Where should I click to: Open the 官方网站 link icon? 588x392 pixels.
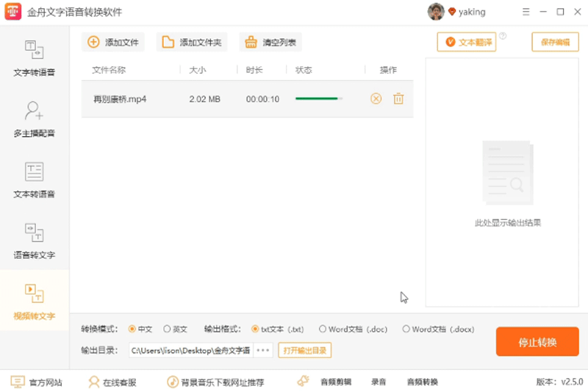click(x=18, y=382)
